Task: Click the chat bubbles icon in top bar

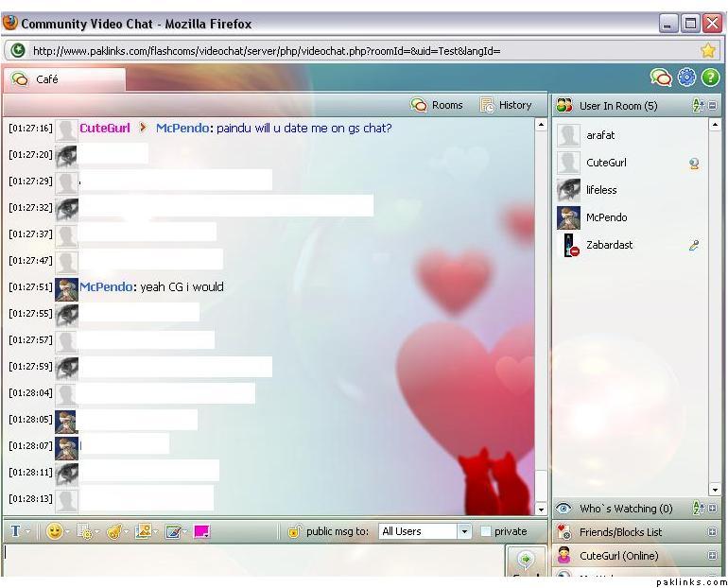Action: tap(661, 78)
